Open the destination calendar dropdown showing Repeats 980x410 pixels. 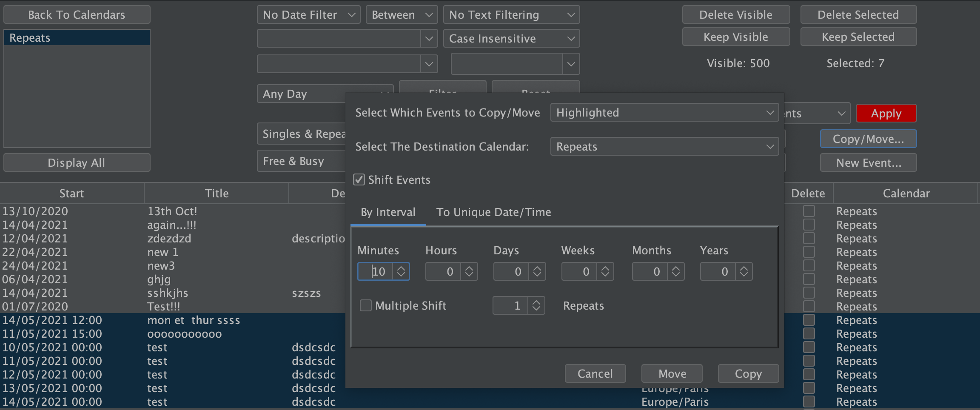[664, 146]
